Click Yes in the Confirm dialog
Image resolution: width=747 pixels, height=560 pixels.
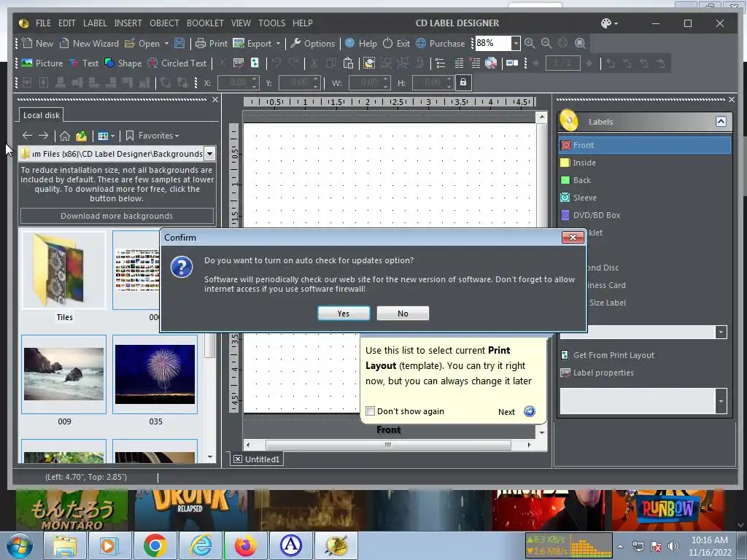(x=344, y=314)
